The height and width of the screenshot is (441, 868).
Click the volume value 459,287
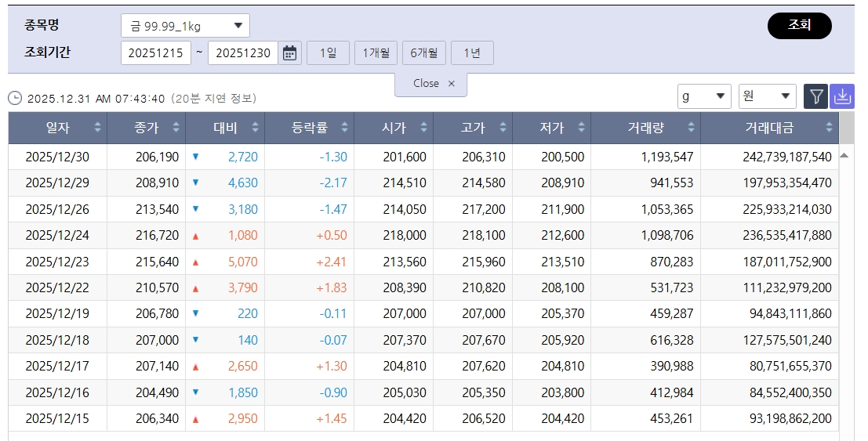tap(672, 314)
